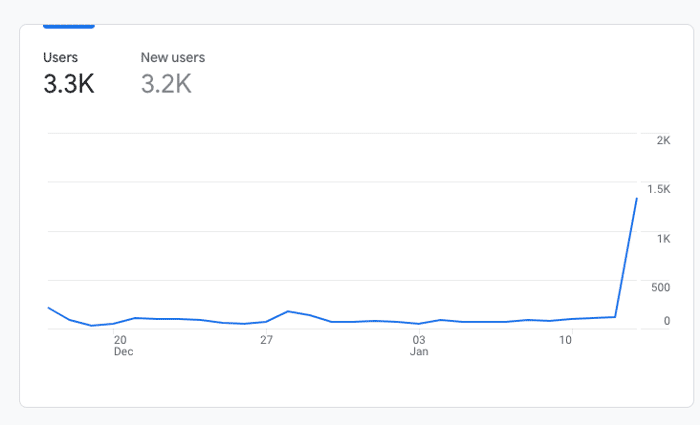
Task: Click the data point above the 10 label
Action: pyautogui.click(x=572, y=319)
